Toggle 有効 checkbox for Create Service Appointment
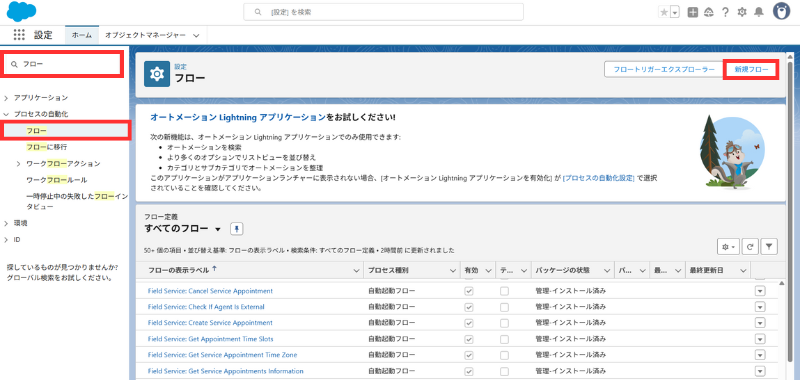The width and height of the screenshot is (800, 380). coord(469,323)
